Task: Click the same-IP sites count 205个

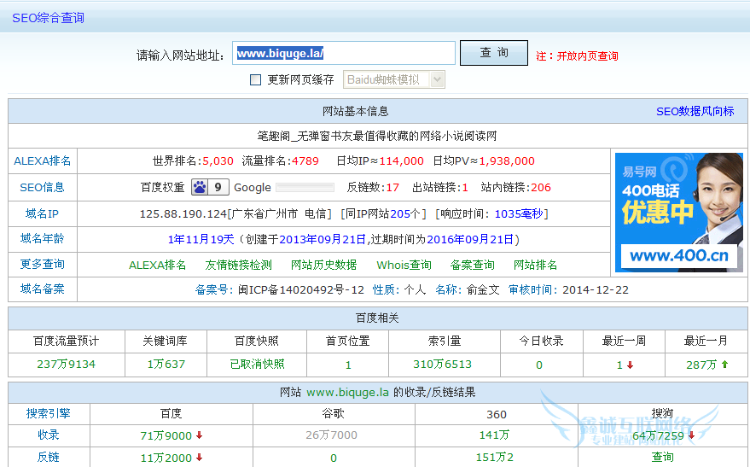Action: tap(405, 214)
